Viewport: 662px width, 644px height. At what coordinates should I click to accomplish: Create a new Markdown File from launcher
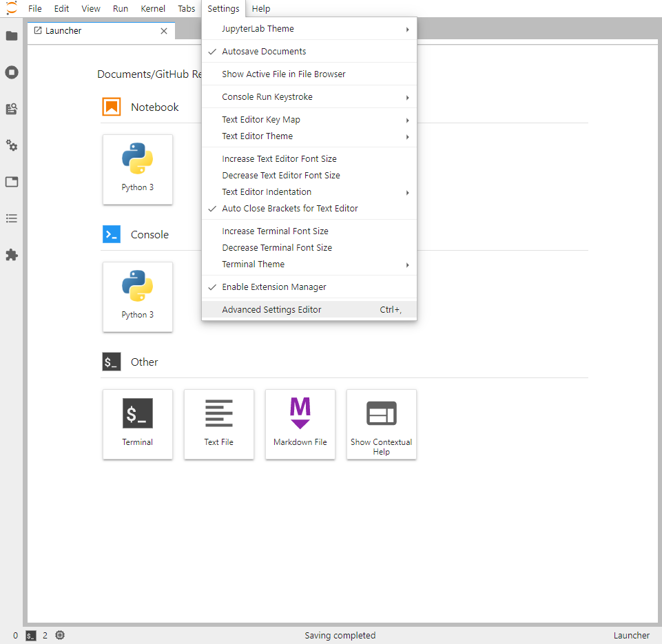(300, 424)
